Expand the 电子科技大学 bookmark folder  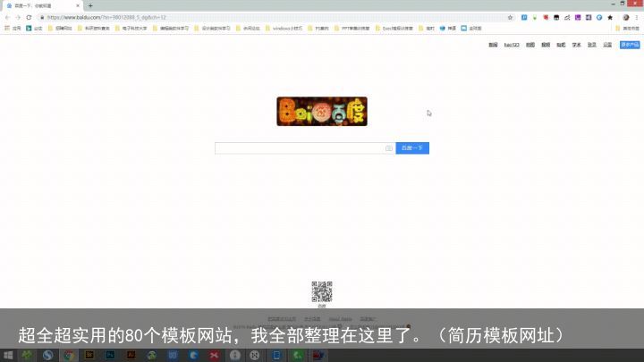pyautogui.click(x=131, y=29)
